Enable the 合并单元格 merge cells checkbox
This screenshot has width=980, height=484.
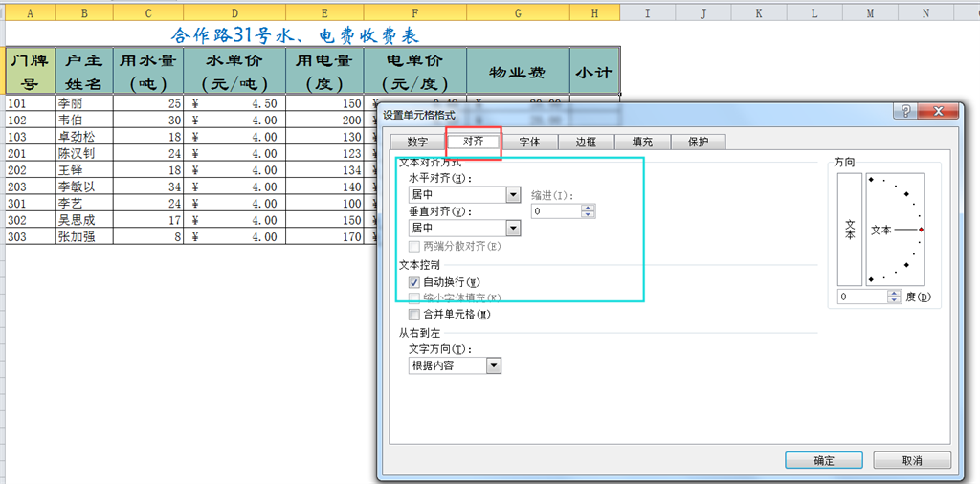click(x=413, y=314)
